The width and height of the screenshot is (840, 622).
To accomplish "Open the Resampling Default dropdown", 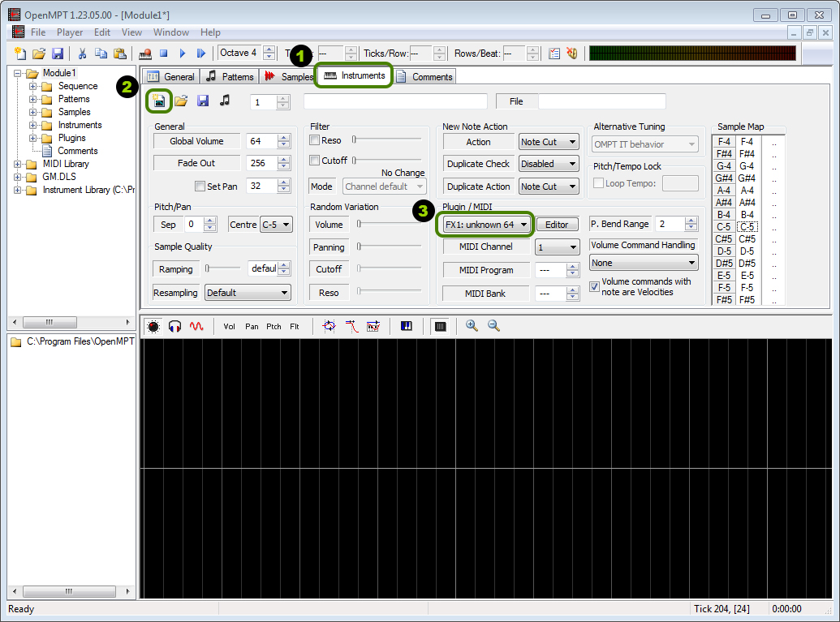I will 248,293.
